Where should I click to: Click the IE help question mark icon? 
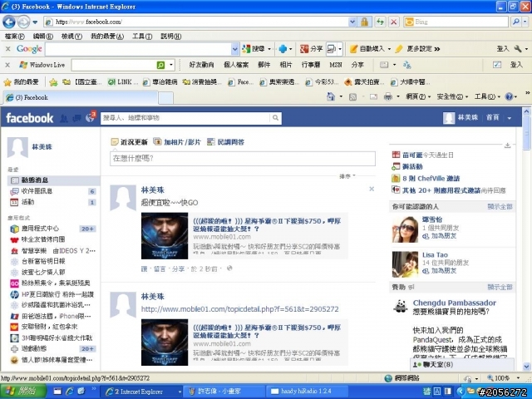click(x=509, y=96)
